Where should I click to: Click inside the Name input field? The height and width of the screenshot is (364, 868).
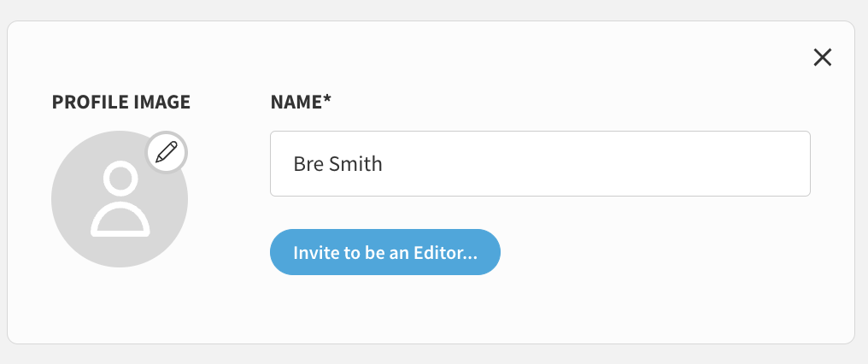pyautogui.click(x=540, y=163)
